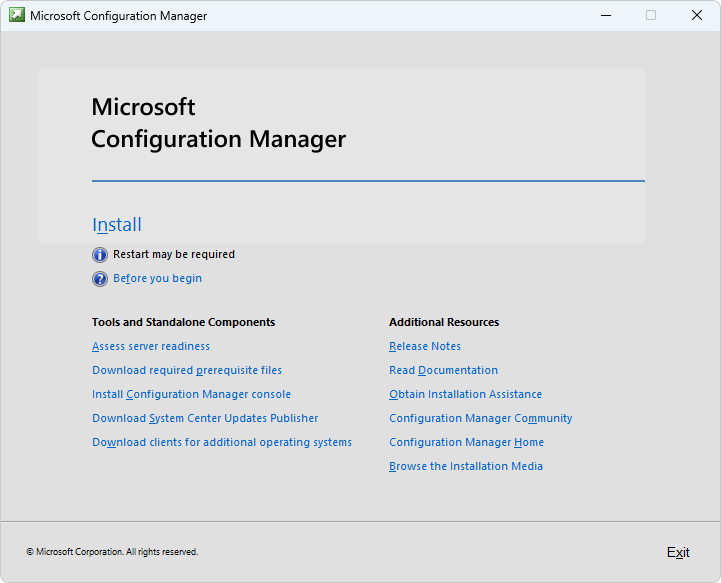
Task: Close the setup window with X
Action: pyautogui.click(x=697, y=15)
